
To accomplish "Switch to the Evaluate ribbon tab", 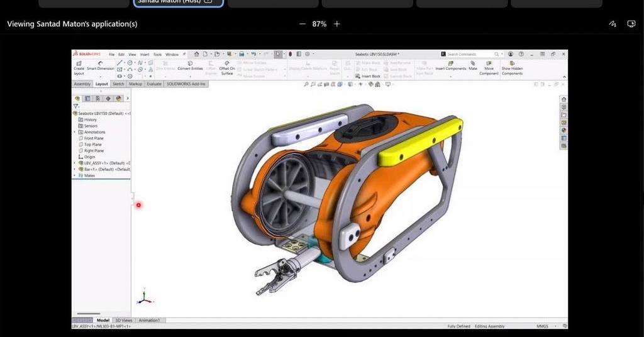I will pos(154,84).
